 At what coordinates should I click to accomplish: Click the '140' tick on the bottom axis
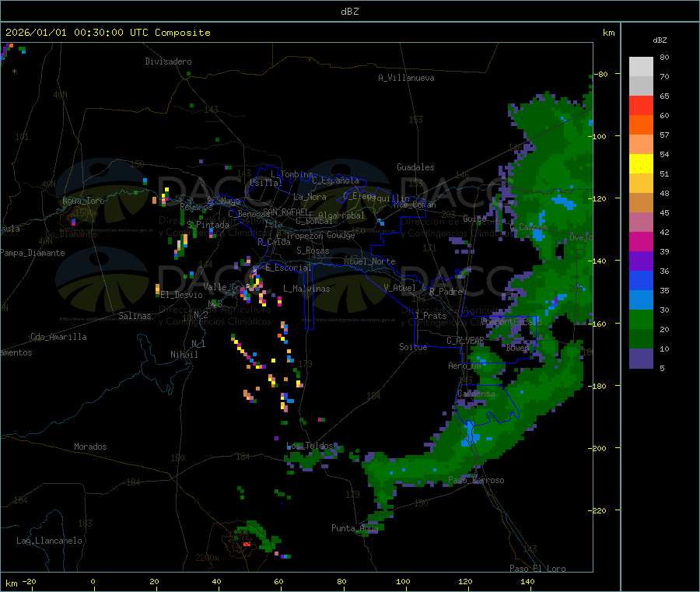tap(527, 582)
